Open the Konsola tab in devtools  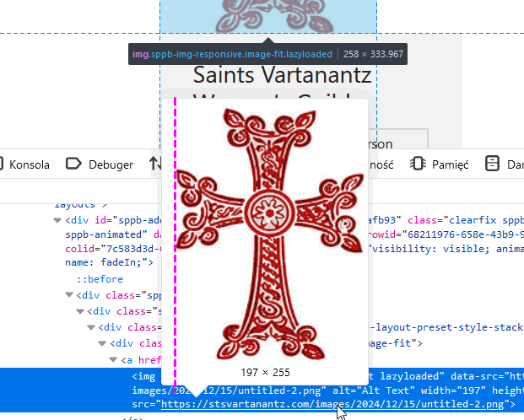point(29,164)
